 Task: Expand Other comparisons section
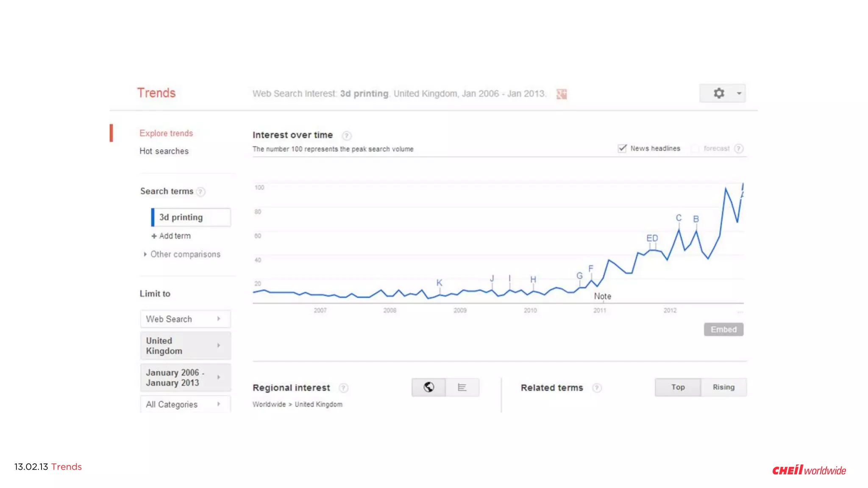point(182,254)
